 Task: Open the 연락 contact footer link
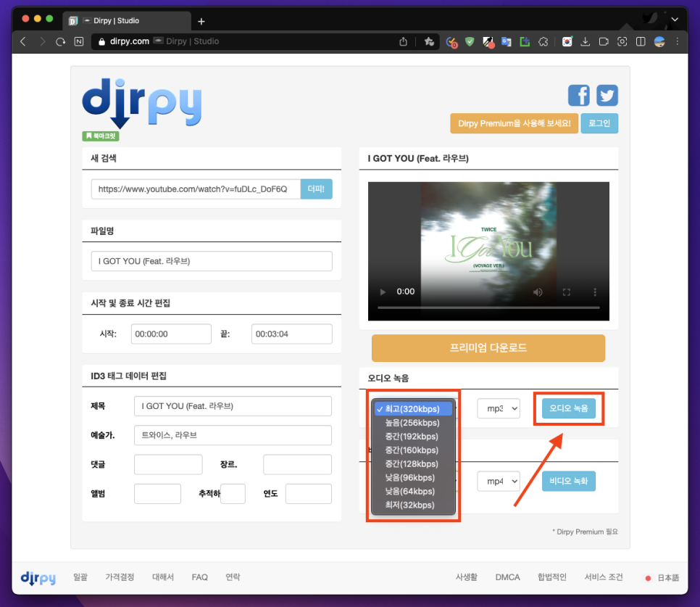point(233,577)
